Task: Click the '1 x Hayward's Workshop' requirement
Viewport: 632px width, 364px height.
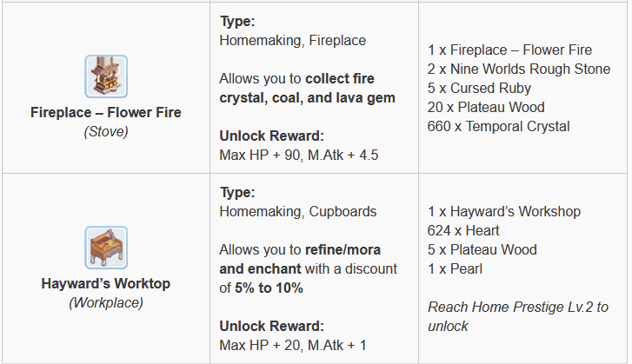Action: 504,211
